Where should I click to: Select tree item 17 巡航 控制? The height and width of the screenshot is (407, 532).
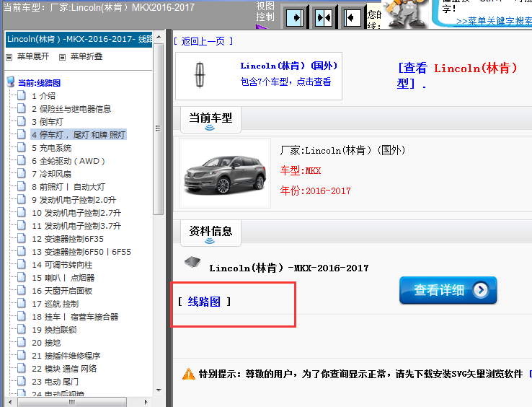pos(55,304)
